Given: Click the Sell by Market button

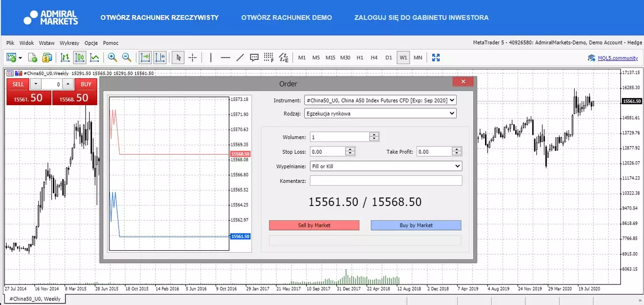Looking at the screenshot, I should (314, 225).
